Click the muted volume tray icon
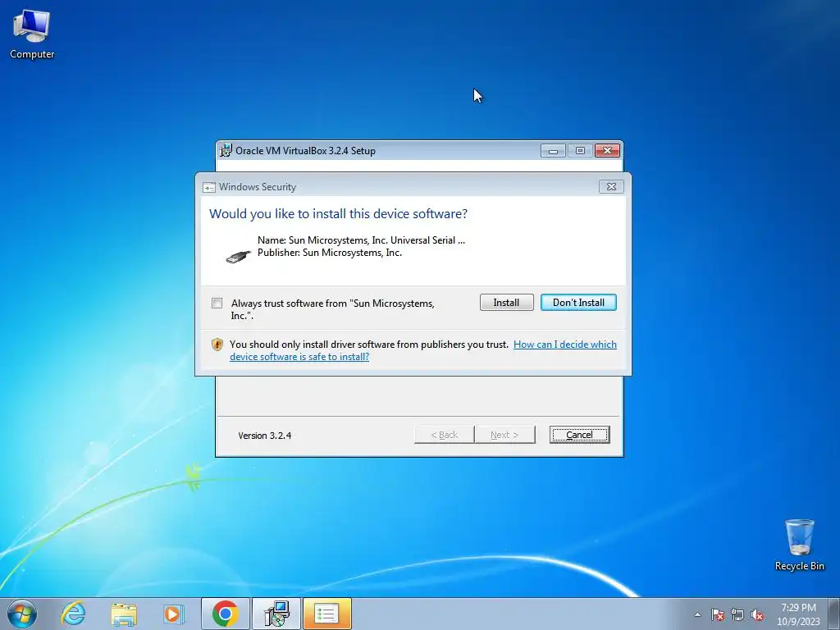This screenshot has height=630, width=840. tap(757, 614)
